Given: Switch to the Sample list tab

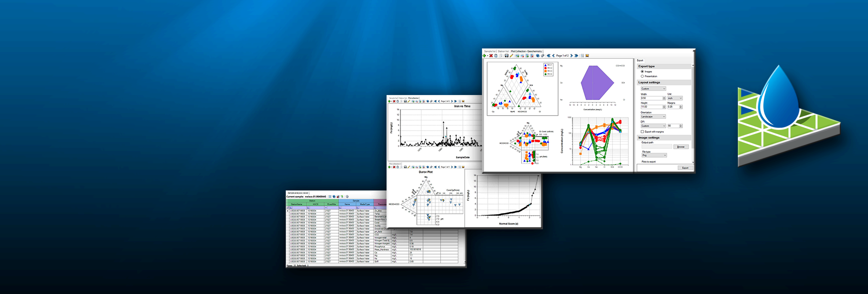Looking at the screenshot, I should coord(490,51).
